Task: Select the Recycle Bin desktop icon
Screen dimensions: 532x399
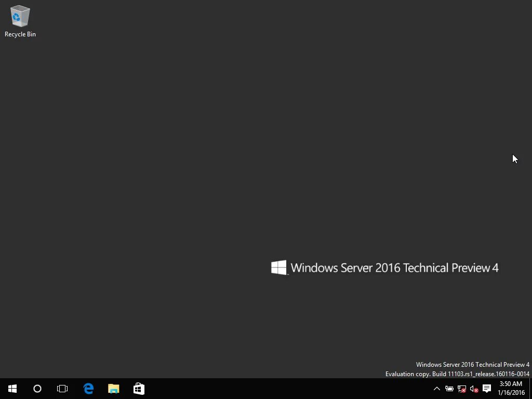Action: pos(20,21)
